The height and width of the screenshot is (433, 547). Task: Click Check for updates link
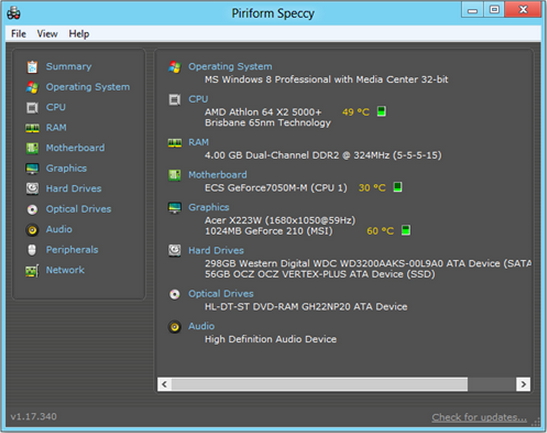(x=479, y=417)
